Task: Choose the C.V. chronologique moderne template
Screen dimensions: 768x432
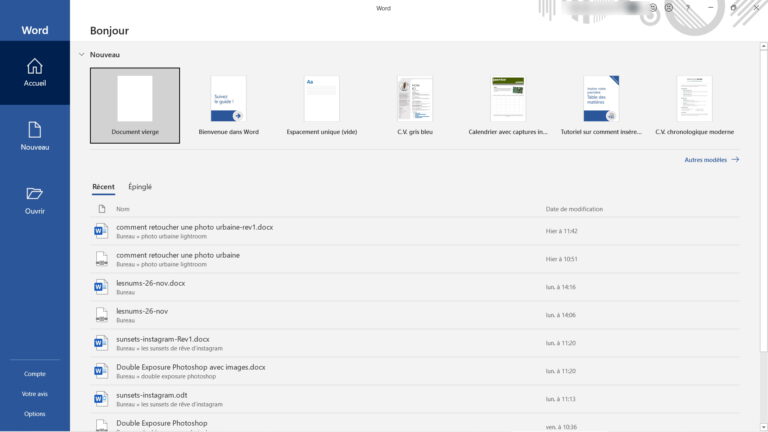Action: [x=695, y=105]
